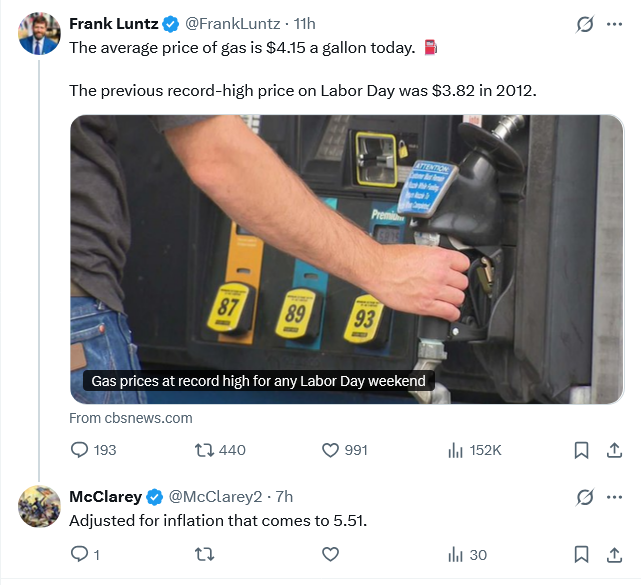Like McClarey's reply
The height and width of the screenshot is (585, 641).
coord(330,555)
